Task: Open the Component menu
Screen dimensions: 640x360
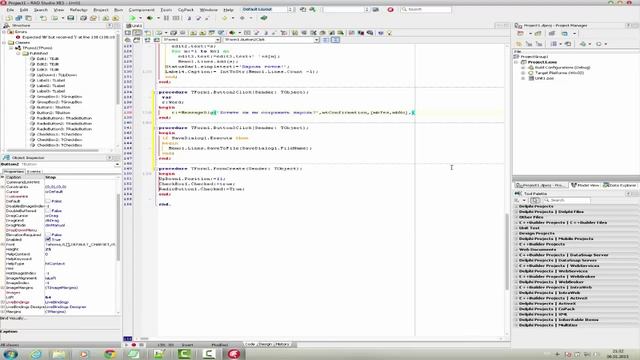Action: (141, 9)
